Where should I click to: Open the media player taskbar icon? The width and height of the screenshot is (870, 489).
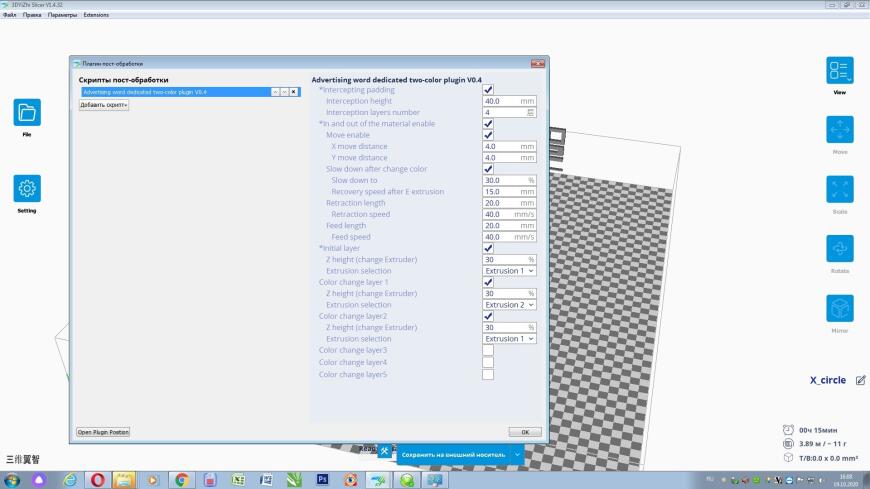coord(153,480)
